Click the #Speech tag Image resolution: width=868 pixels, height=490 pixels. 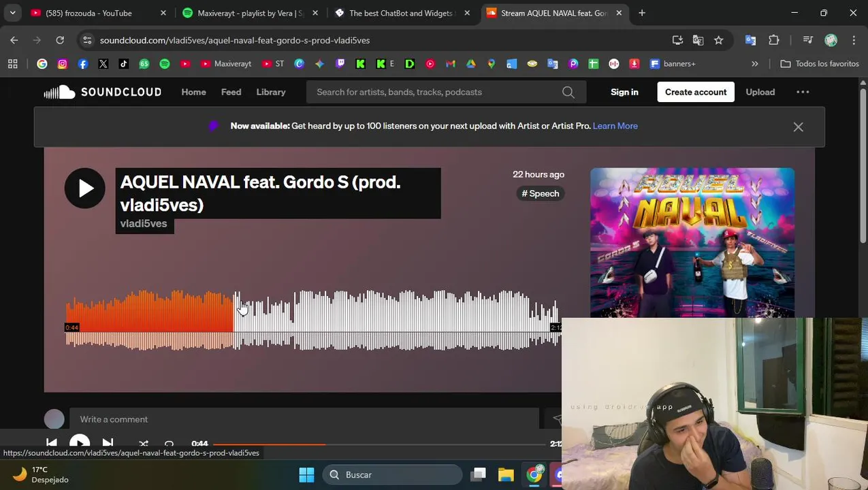tap(541, 194)
